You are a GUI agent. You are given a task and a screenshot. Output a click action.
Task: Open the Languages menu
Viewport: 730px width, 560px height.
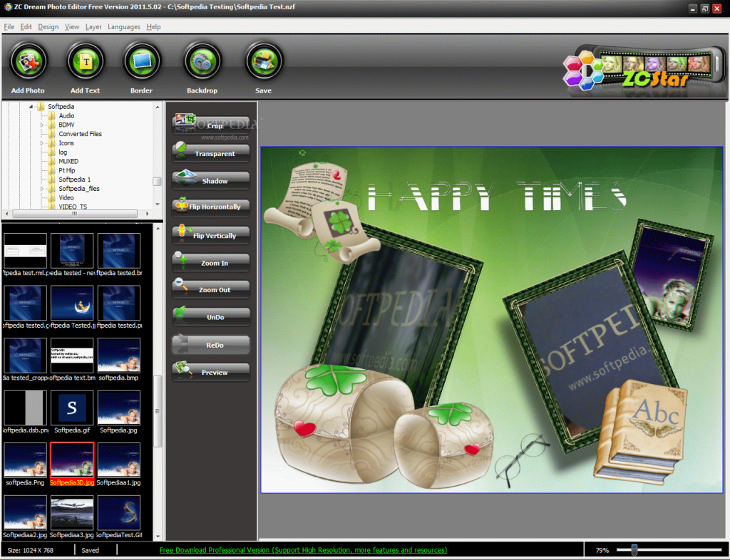[x=124, y=26]
